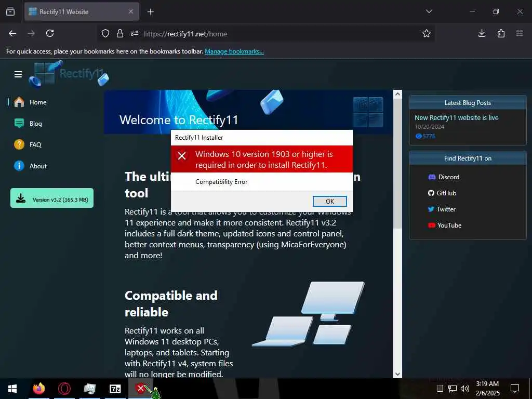Open the YouTube link
The image size is (532, 399).
coord(445,225)
